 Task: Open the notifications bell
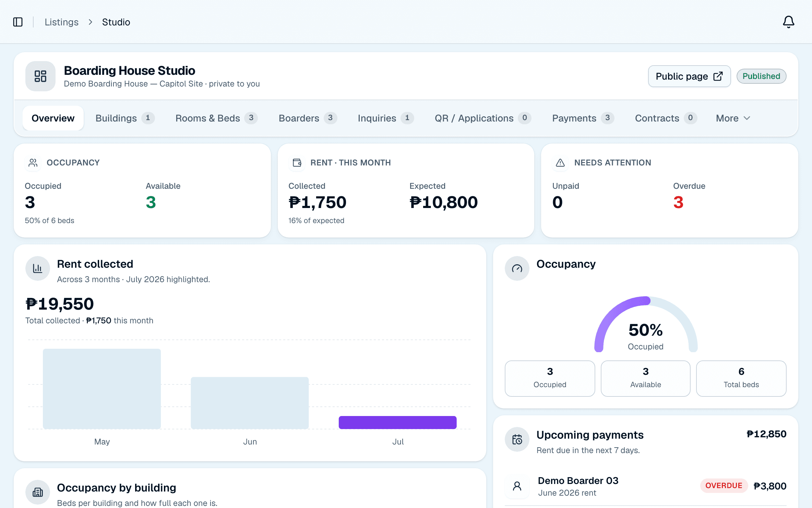(x=788, y=22)
